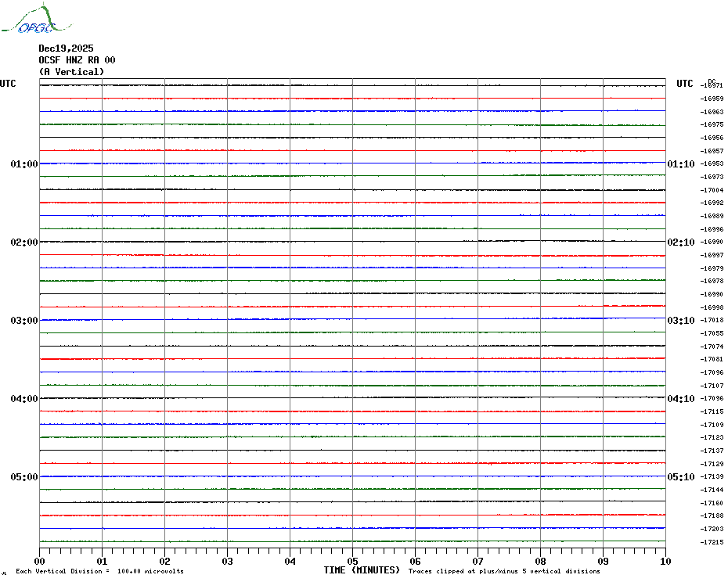728x582 pixels.
Task: Click the DC offset value -16959
Action: pos(712,99)
